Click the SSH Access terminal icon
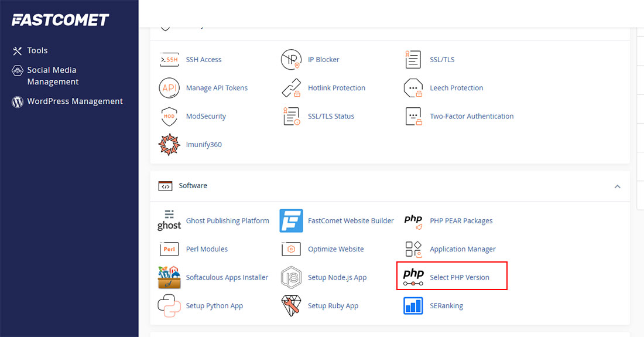The image size is (644, 337). (x=169, y=60)
